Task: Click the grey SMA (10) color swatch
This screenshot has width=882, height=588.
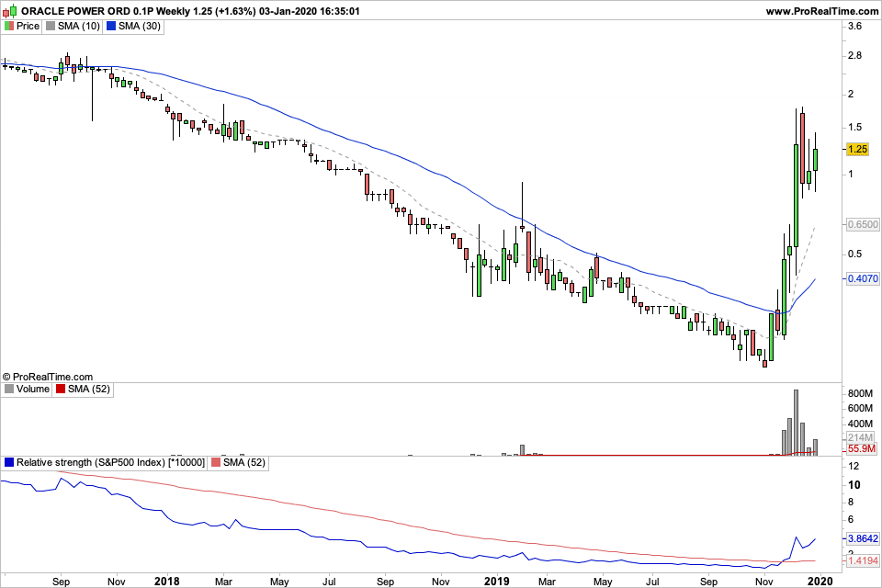Action: pyautogui.click(x=51, y=26)
